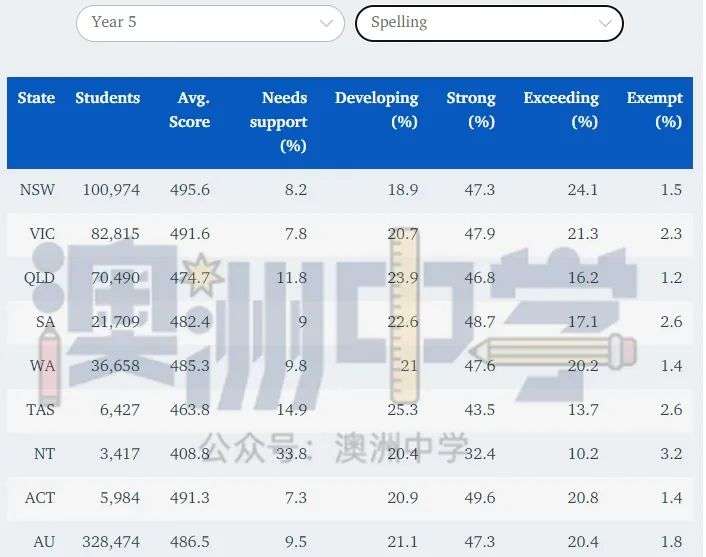Click the NT state cell
This screenshot has height=557, width=706.
point(43,454)
